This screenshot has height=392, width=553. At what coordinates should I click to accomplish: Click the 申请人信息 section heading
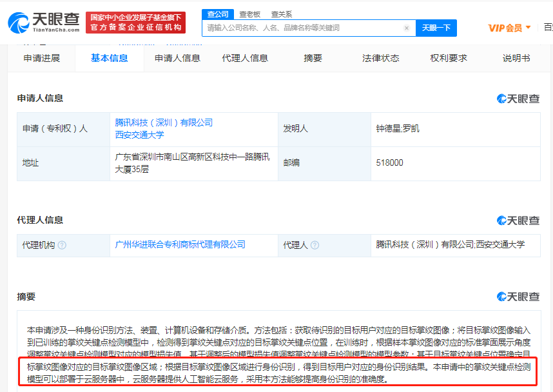click(x=40, y=98)
